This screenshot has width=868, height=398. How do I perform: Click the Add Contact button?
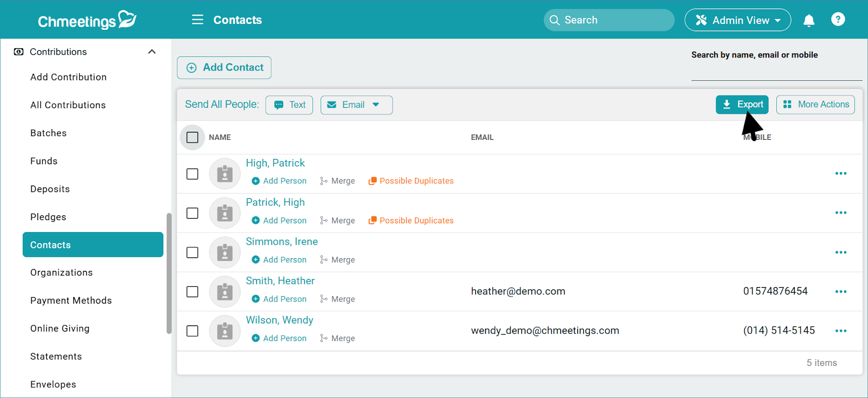[x=224, y=68]
